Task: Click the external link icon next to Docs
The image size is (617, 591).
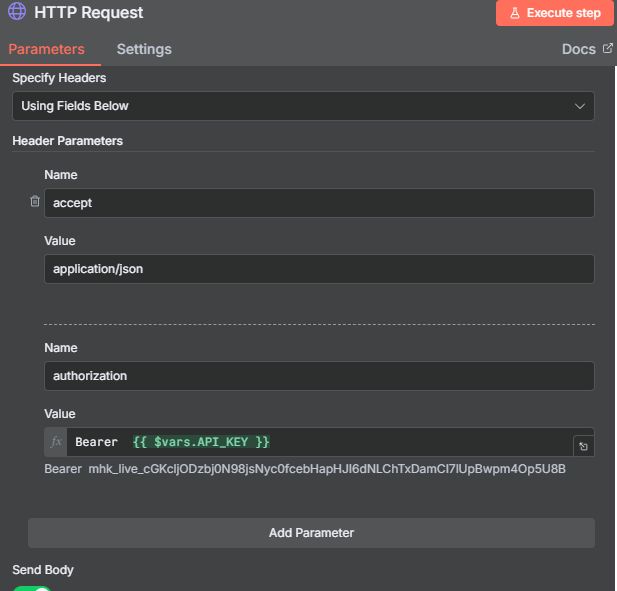Action: click(607, 48)
